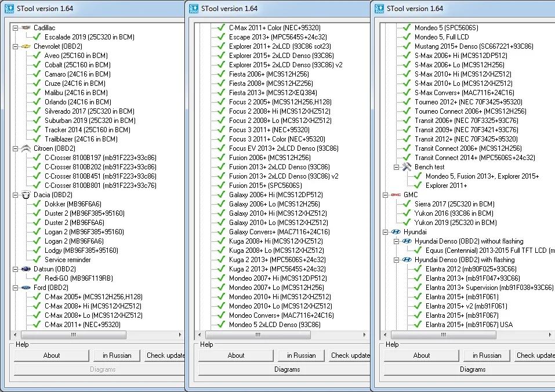Click green checkmark next to Redi-GO entry
Image resolution: width=555 pixels, height=392 pixels.
[x=37, y=278]
